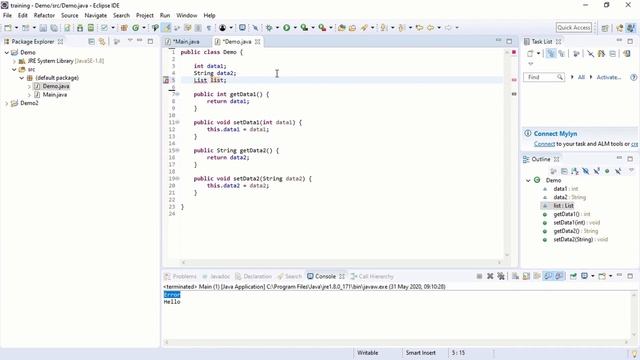Close the *Demo.java editor tab
Viewport: 640px width, 360px height.
(x=258, y=42)
